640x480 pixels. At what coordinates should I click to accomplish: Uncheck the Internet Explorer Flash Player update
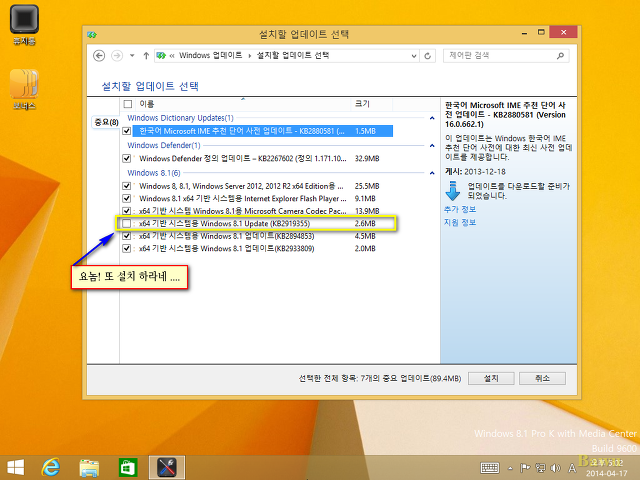click(127, 198)
